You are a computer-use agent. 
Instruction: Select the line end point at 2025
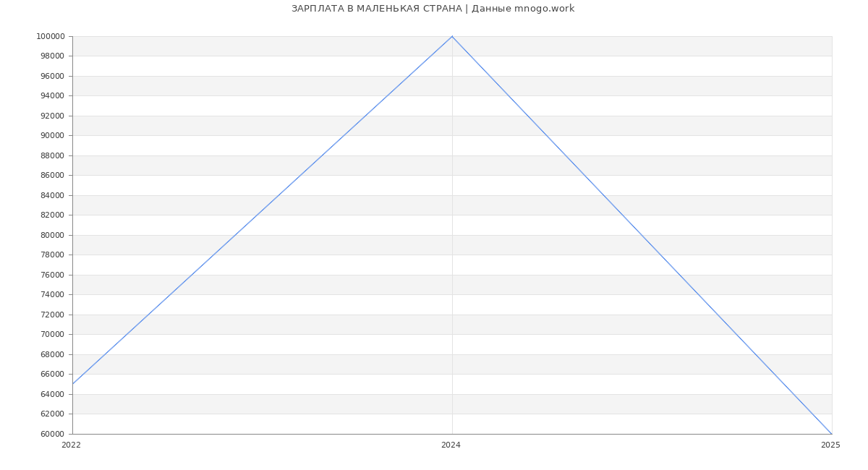(832, 434)
